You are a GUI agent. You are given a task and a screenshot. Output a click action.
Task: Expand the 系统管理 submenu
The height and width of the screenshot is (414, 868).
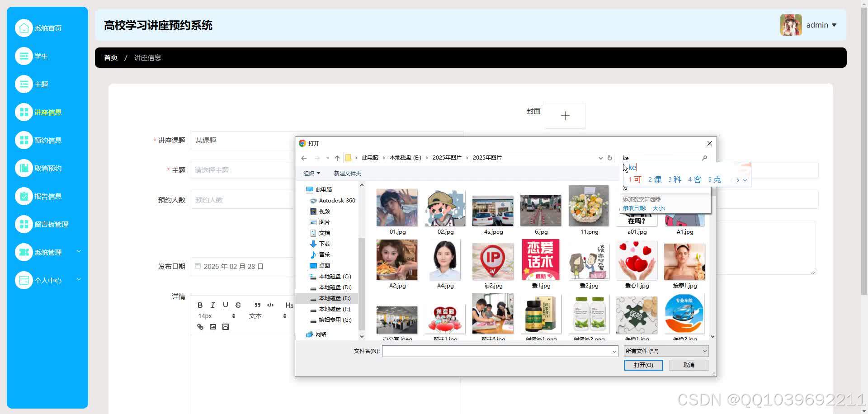coord(47,252)
